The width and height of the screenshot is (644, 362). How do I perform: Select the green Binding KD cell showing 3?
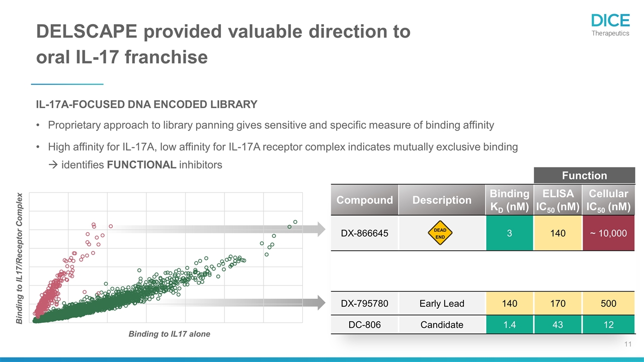click(x=509, y=233)
